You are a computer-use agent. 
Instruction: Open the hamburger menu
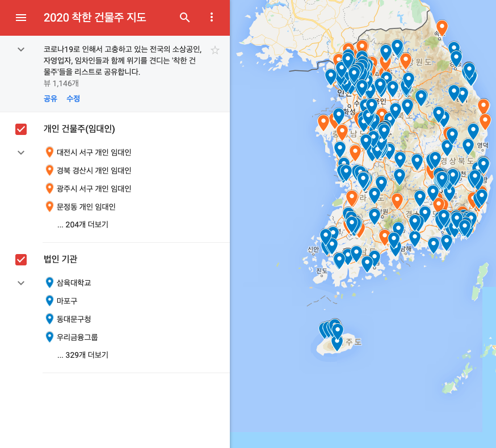[21, 18]
